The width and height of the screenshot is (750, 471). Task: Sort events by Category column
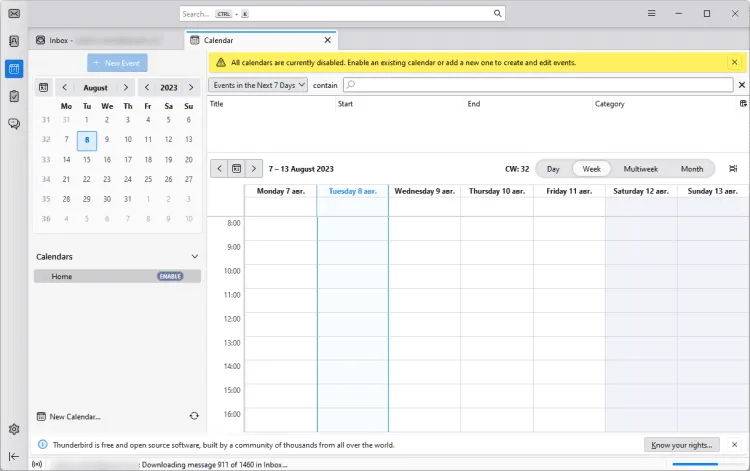665,104
